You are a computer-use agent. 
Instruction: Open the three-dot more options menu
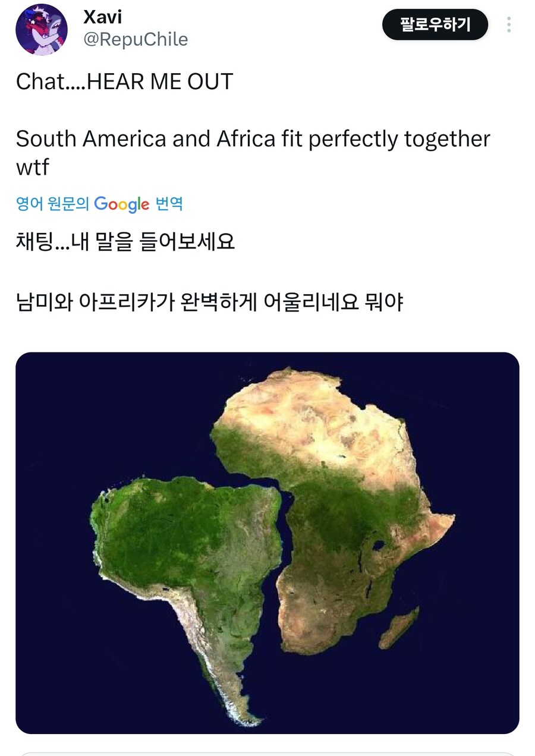tap(508, 25)
